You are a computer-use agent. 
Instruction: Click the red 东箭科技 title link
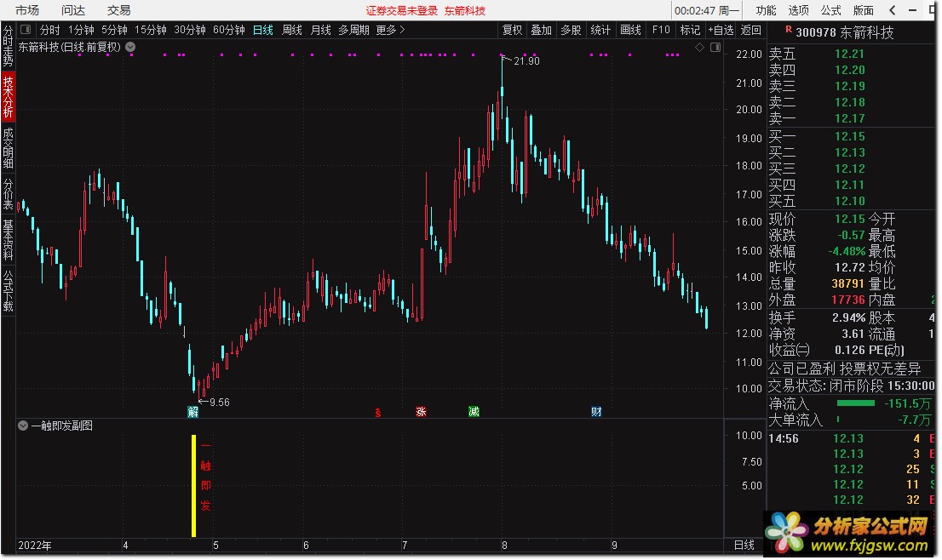tap(465, 11)
